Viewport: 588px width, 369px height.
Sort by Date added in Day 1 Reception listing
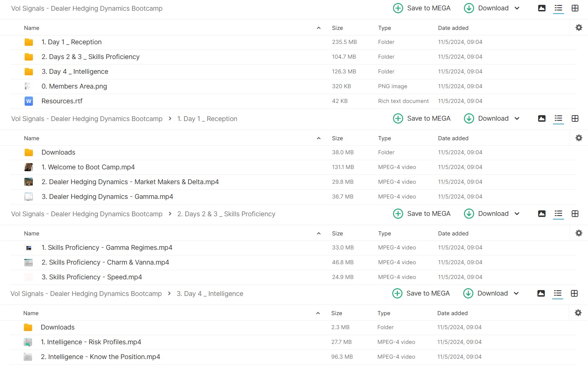[453, 138]
